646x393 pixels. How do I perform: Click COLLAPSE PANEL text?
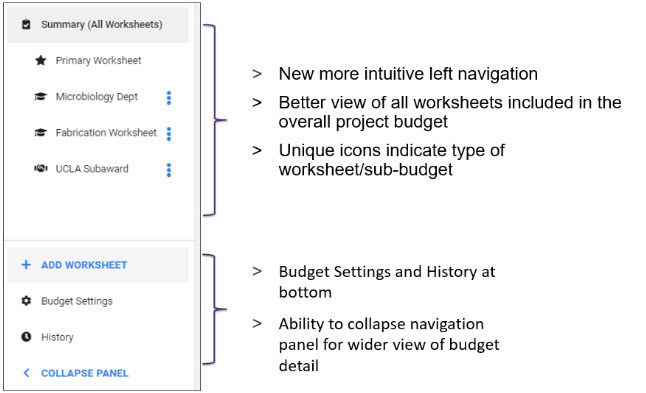[84, 373]
